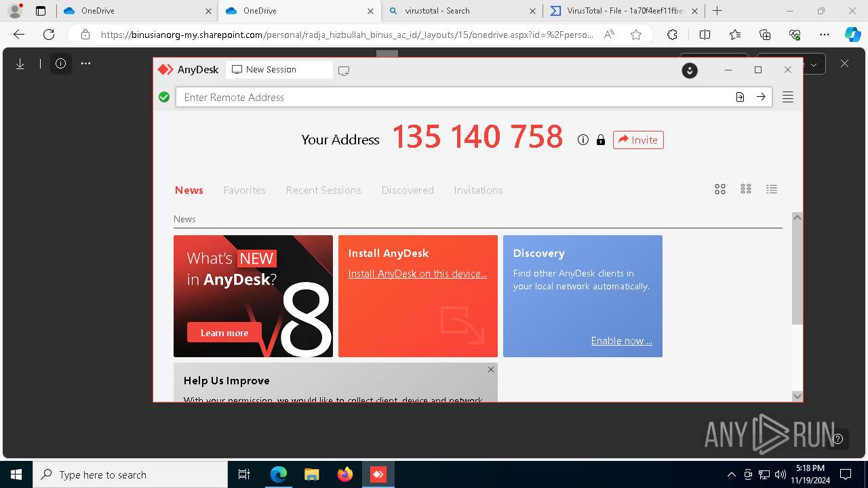
Task: Switch to VirusTotal - File browser tab
Action: pos(624,11)
